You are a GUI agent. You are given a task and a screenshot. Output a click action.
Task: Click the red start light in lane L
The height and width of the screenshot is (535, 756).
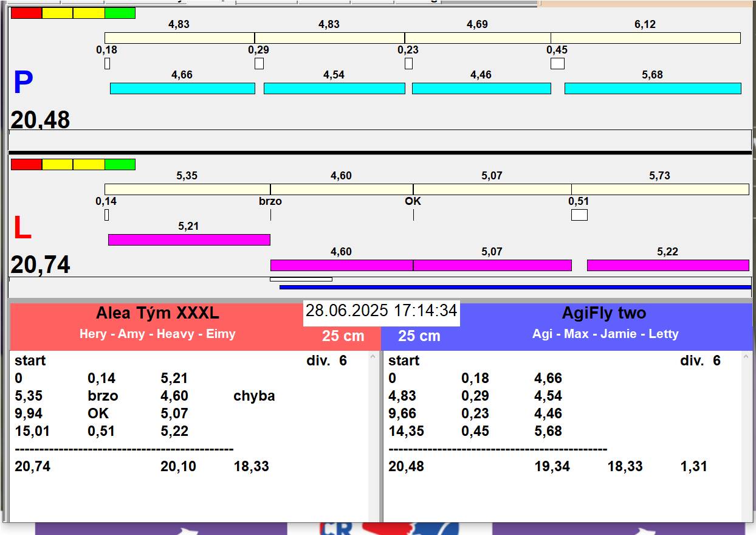tap(27, 164)
